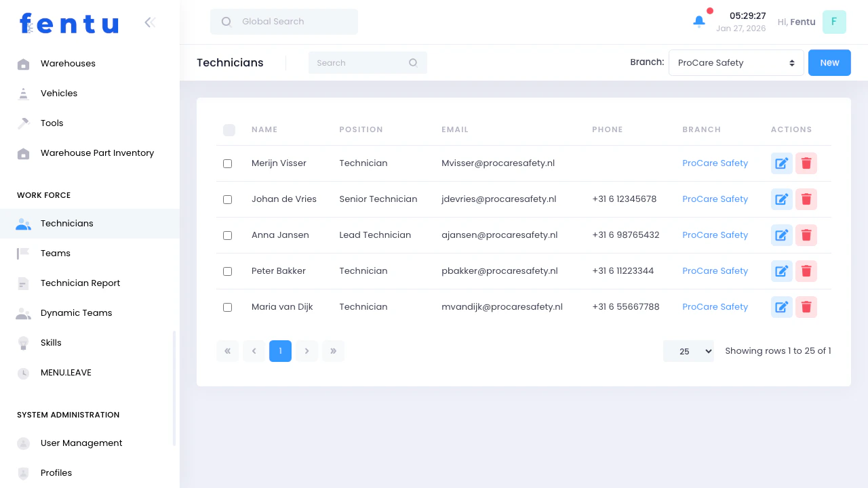Select all technicians via header checkbox
868x488 pixels.
[x=229, y=129]
